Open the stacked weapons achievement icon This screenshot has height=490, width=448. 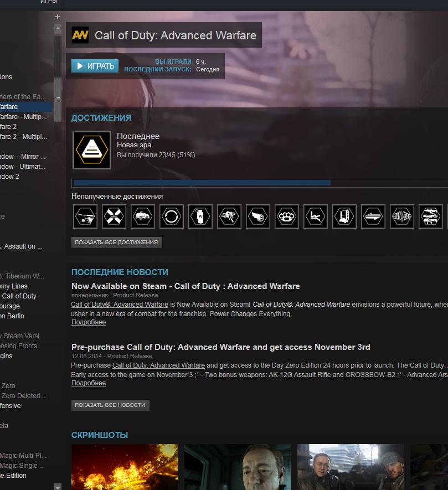click(x=430, y=216)
